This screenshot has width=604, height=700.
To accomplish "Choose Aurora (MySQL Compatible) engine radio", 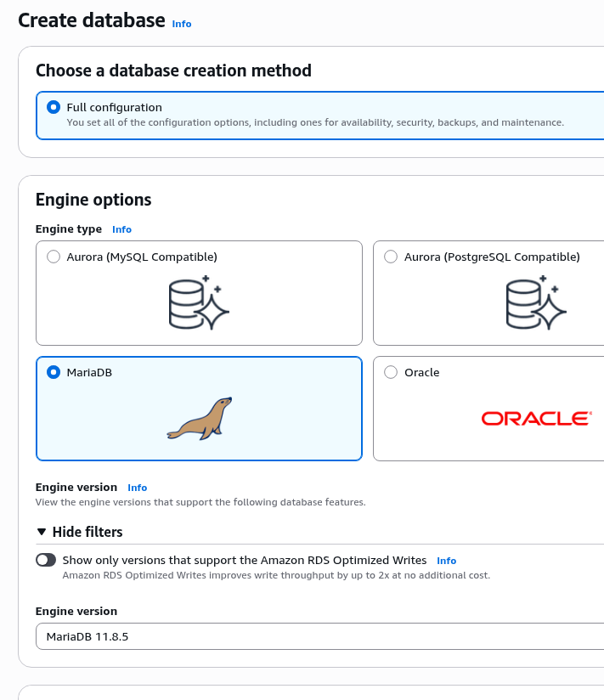I will 54,257.
